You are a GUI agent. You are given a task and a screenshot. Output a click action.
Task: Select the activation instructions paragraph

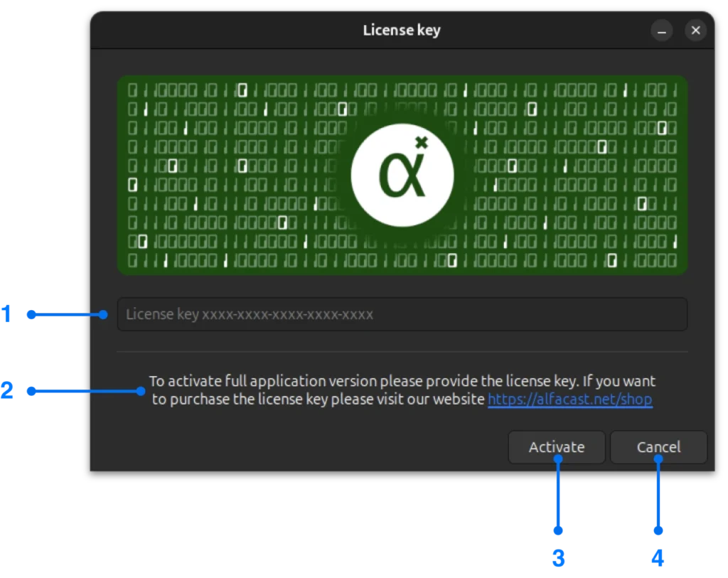(402, 390)
